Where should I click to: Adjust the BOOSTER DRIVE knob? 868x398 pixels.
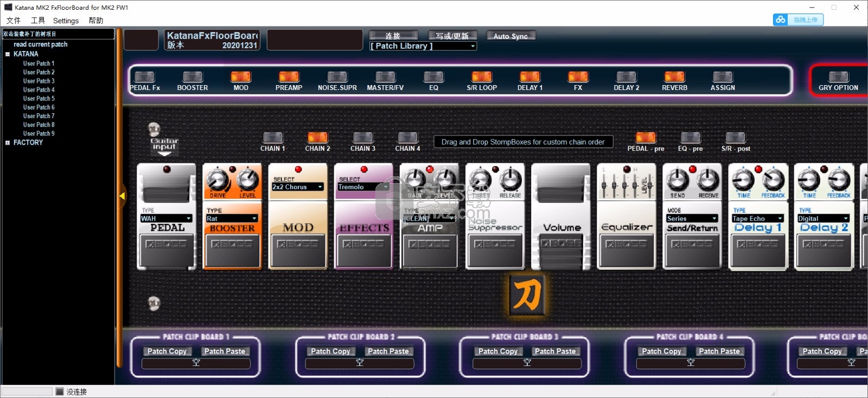[218, 180]
